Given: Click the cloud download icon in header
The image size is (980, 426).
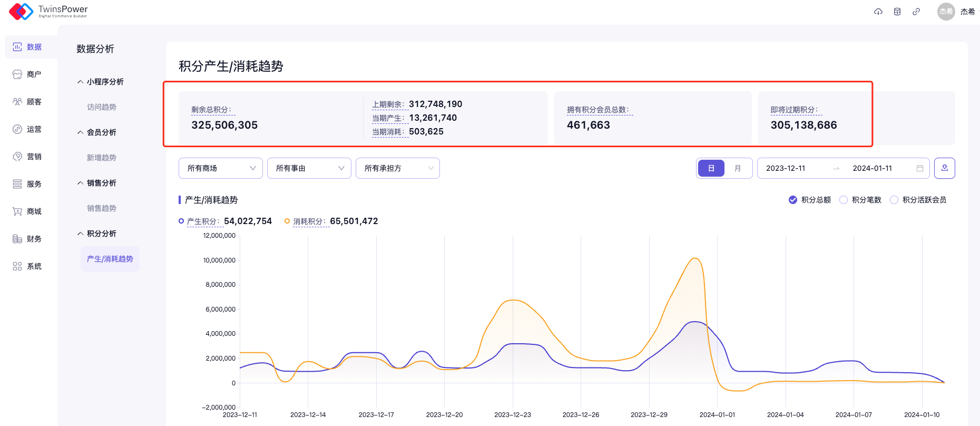Looking at the screenshot, I should click(x=878, y=12).
